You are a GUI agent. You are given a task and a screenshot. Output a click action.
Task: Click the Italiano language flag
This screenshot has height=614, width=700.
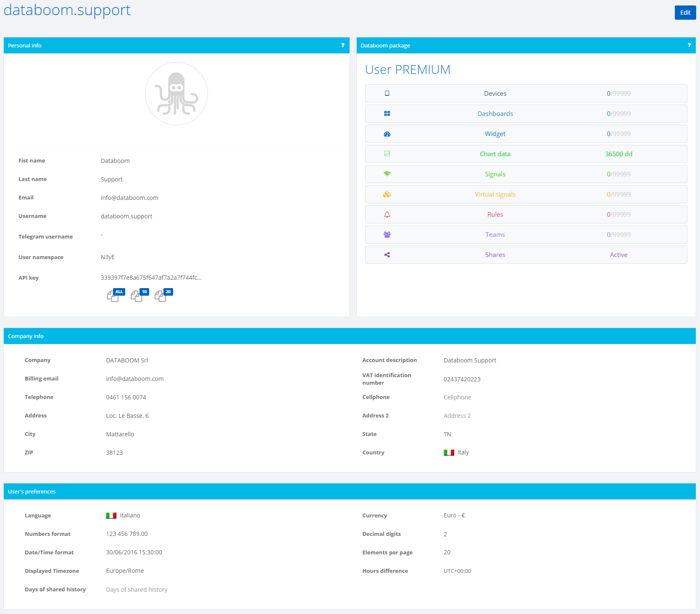point(111,515)
